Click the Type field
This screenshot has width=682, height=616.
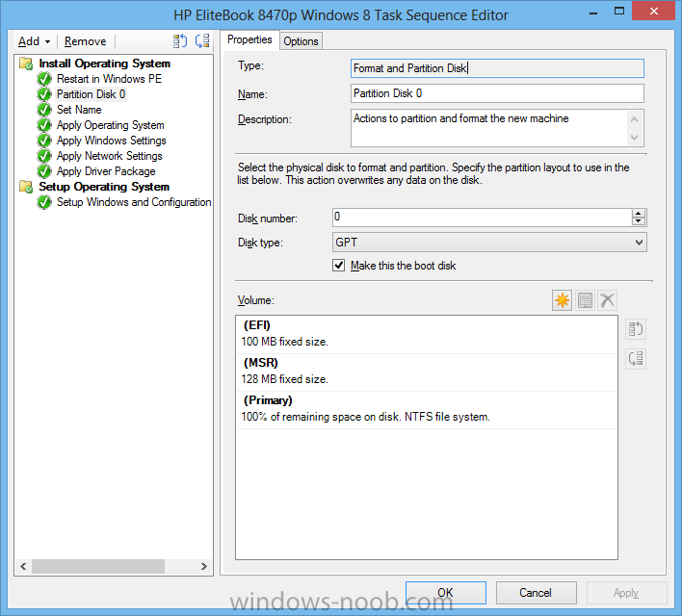[x=497, y=68]
